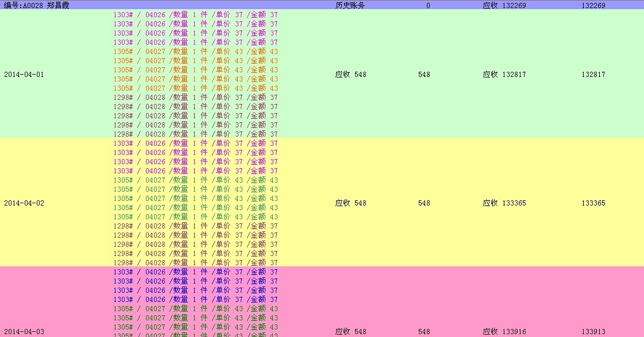Select the date cell 2014-04-02

(x=24, y=203)
